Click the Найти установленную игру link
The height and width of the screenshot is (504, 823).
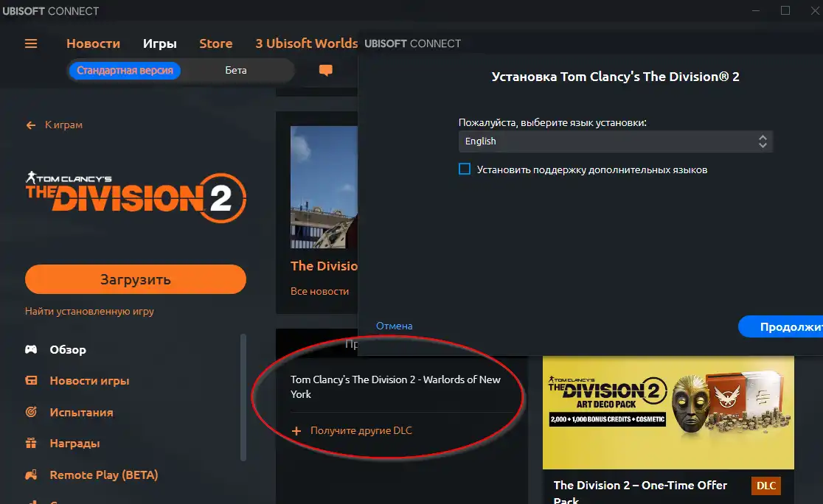90,312
